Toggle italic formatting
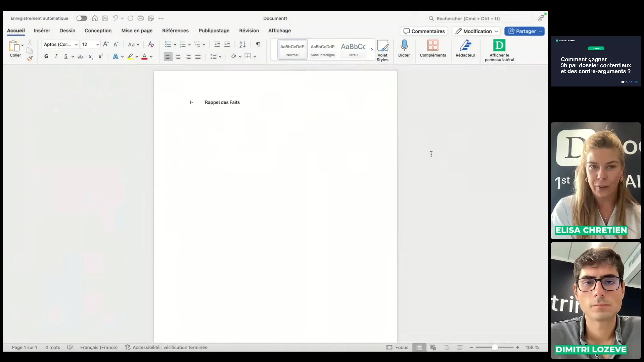This screenshot has width=644, height=362. (x=56, y=56)
